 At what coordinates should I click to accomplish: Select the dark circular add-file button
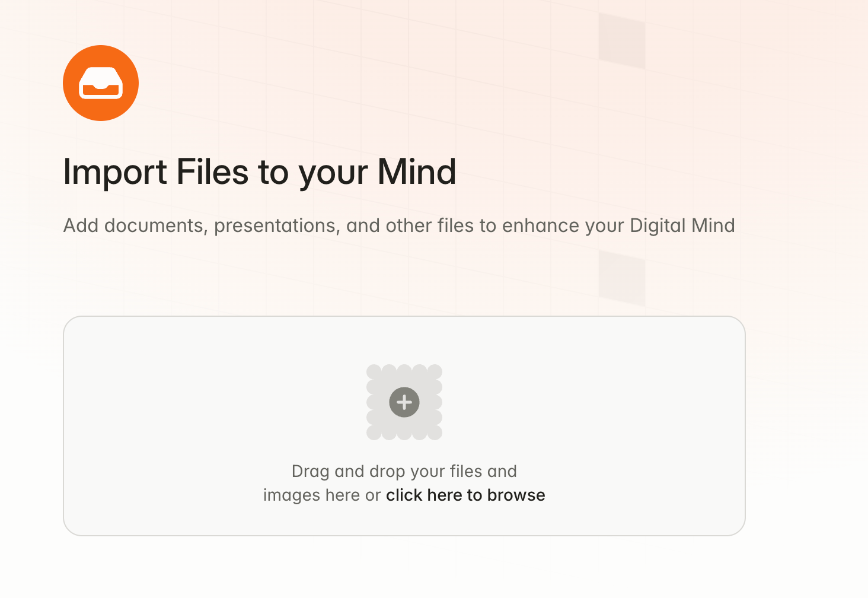click(404, 402)
